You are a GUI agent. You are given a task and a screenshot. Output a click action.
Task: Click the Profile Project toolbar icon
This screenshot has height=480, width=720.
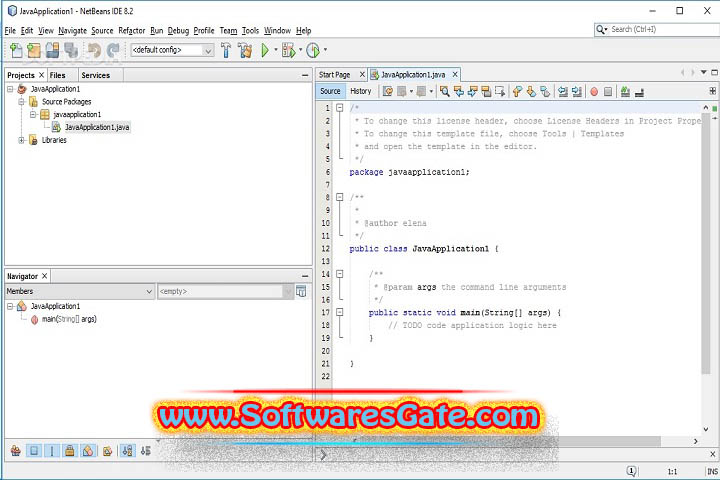tap(313, 50)
